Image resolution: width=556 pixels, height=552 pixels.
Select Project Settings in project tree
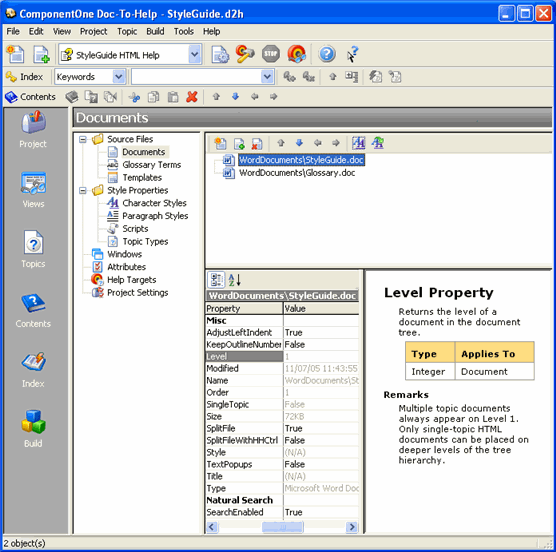[138, 292]
